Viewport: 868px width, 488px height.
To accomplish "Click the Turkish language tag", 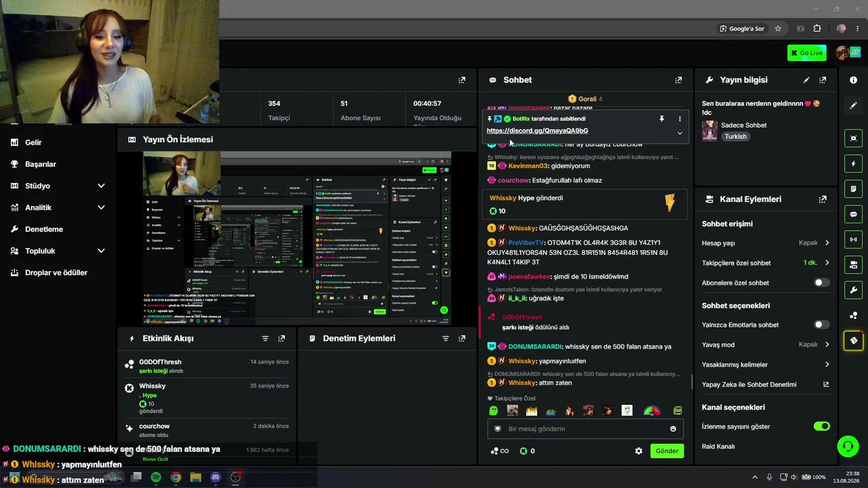I will (735, 136).
